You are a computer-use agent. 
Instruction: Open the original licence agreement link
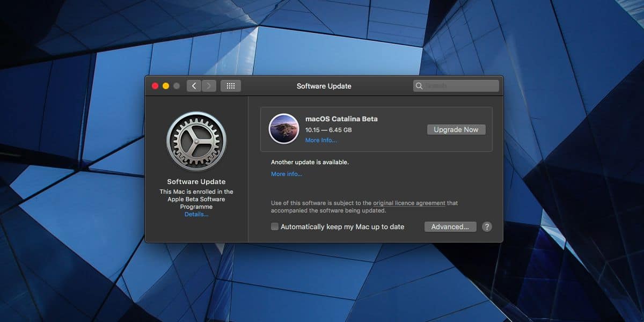coord(409,203)
